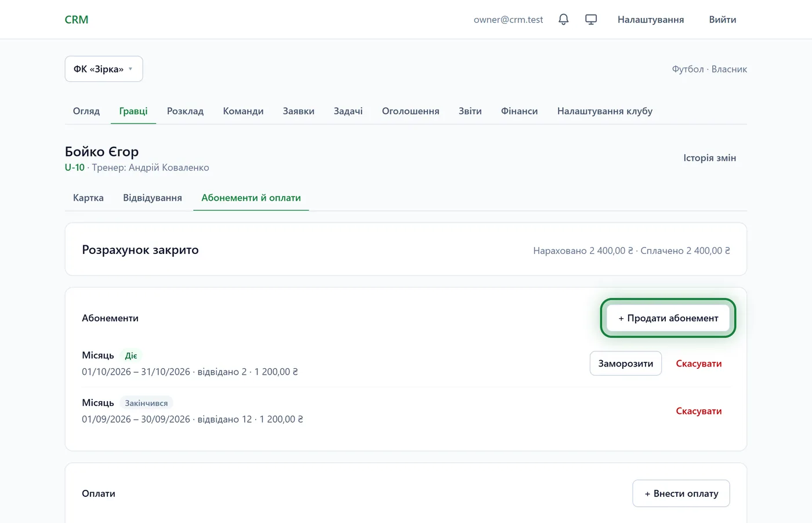Open the Розклад tab

(185, 111)
